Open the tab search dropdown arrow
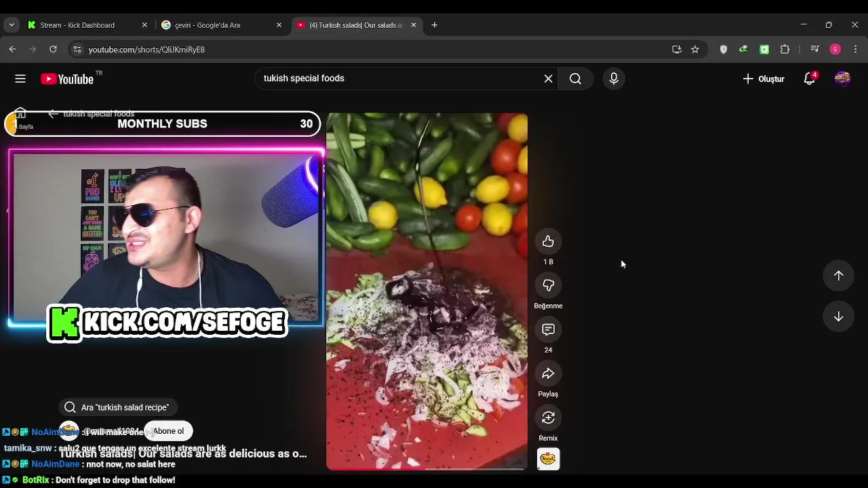Viewport: 868px width, 488px height. pos(12,25)
